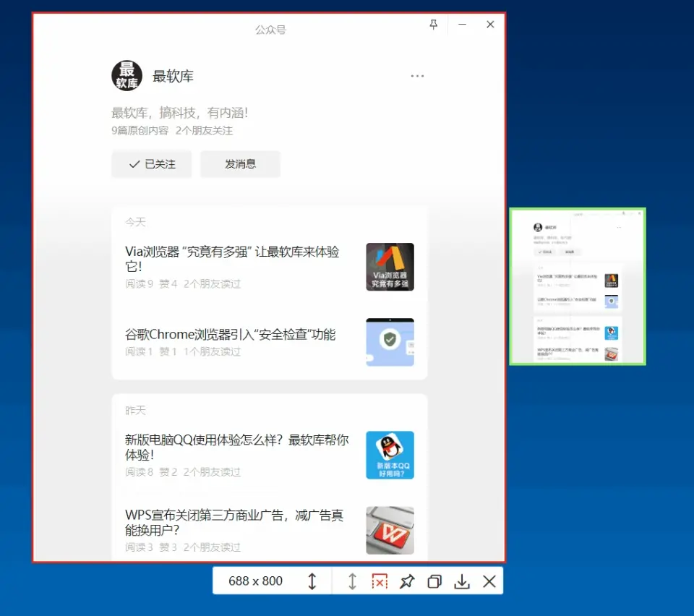
Task: Open the 新版电脑QQ article
Action: 236,447
